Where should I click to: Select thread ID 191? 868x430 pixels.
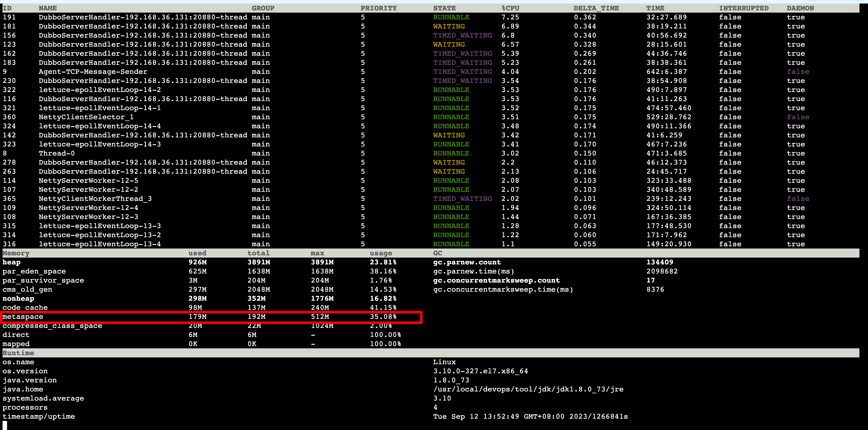pos(9,17)
